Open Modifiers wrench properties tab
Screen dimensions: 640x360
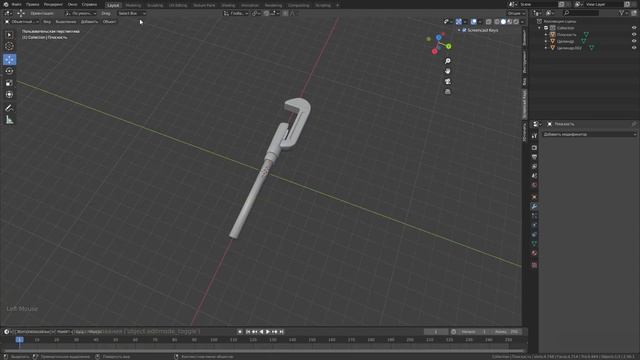(534, 207)
